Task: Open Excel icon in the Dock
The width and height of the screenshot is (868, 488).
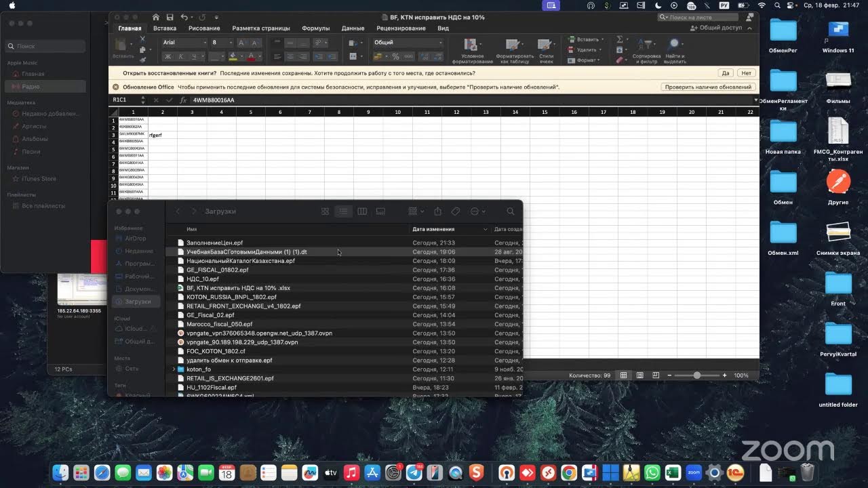Action: point(673,472)
